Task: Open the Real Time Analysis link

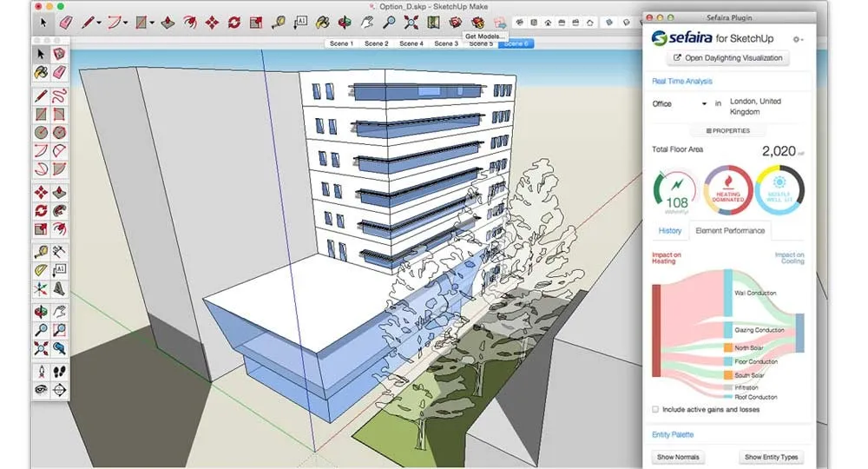Action: [x=682, y=82]
